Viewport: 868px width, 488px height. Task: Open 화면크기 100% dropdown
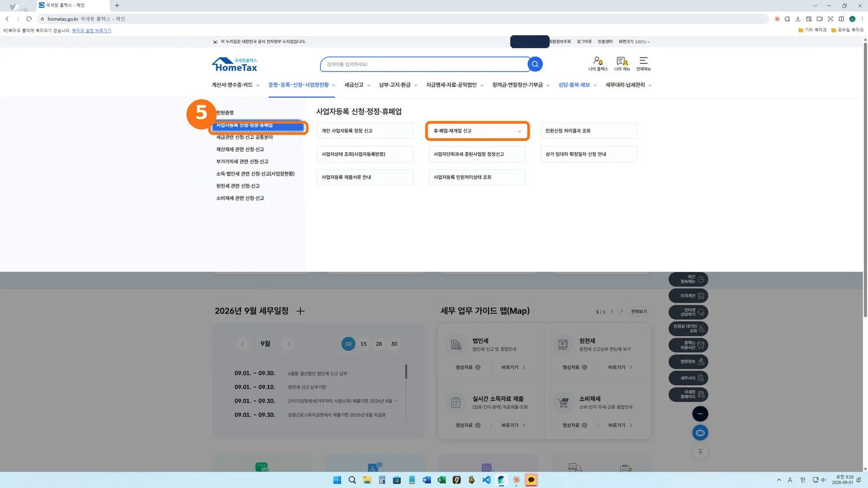pyautogui.click(x=634, y=42)
